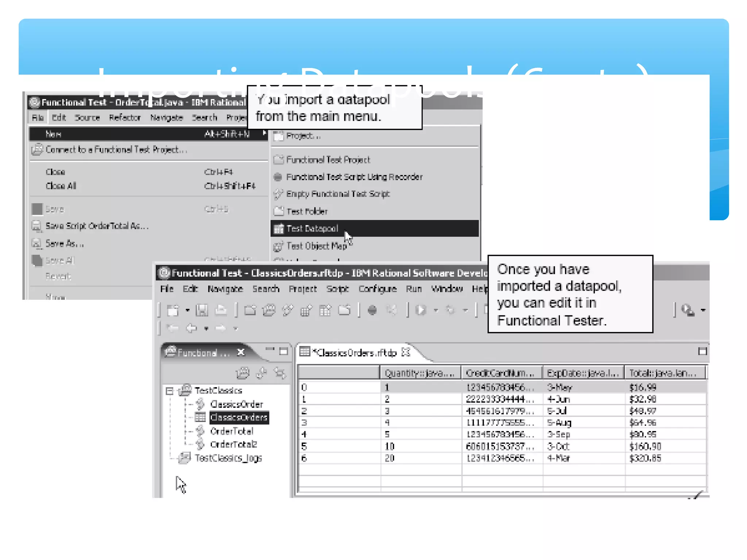Click the connect project icon in the projects view
The image size is (747, 560).
click(243, 373)
